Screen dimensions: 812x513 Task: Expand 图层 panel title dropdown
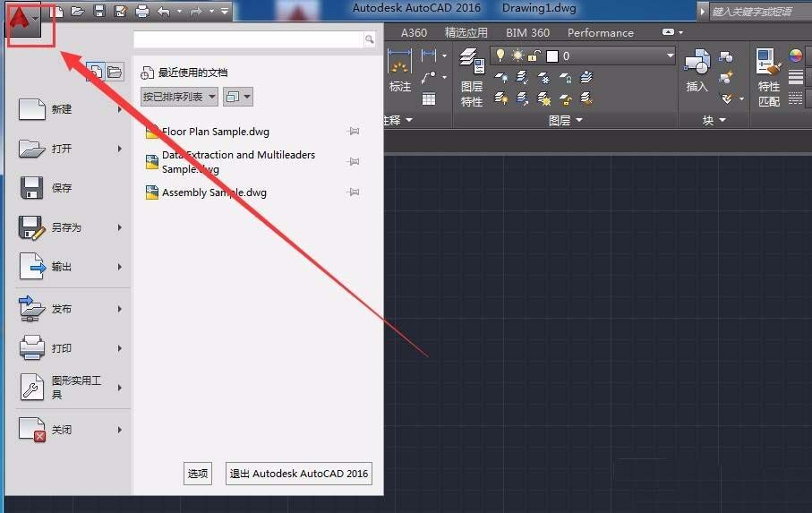point(566,120)
